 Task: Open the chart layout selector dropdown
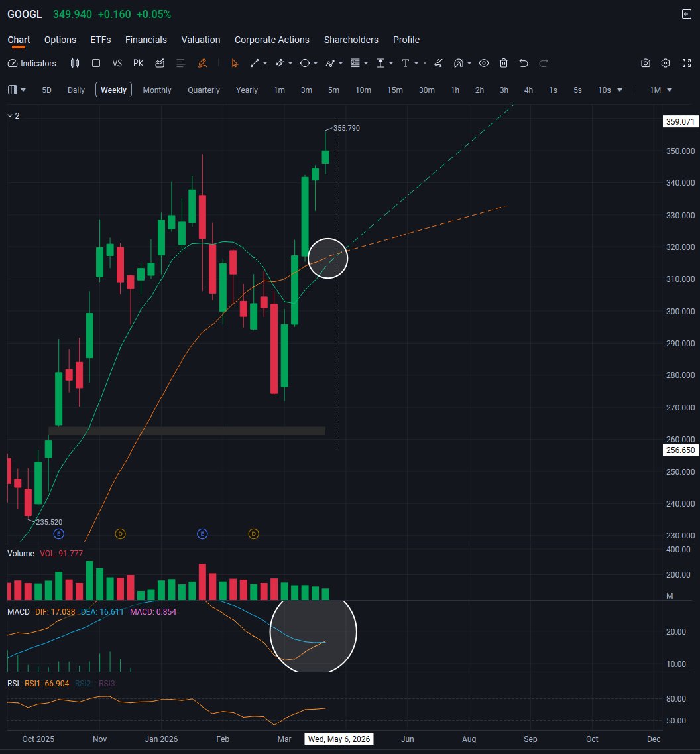(x=17, y=90)
